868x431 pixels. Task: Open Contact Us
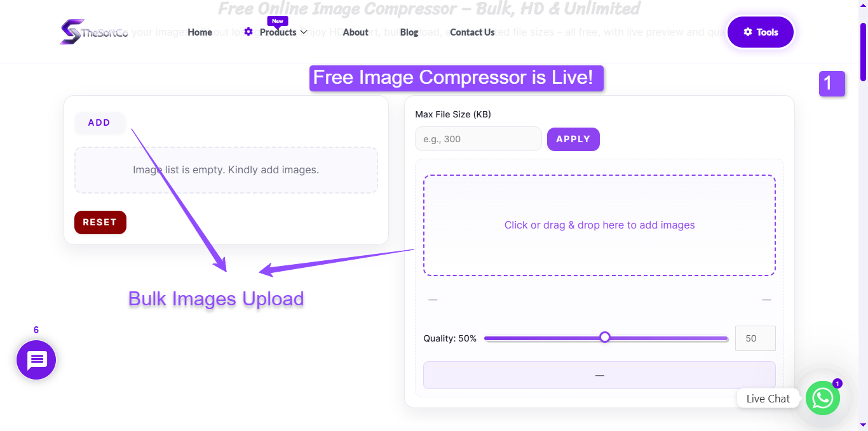pos(472,32)
